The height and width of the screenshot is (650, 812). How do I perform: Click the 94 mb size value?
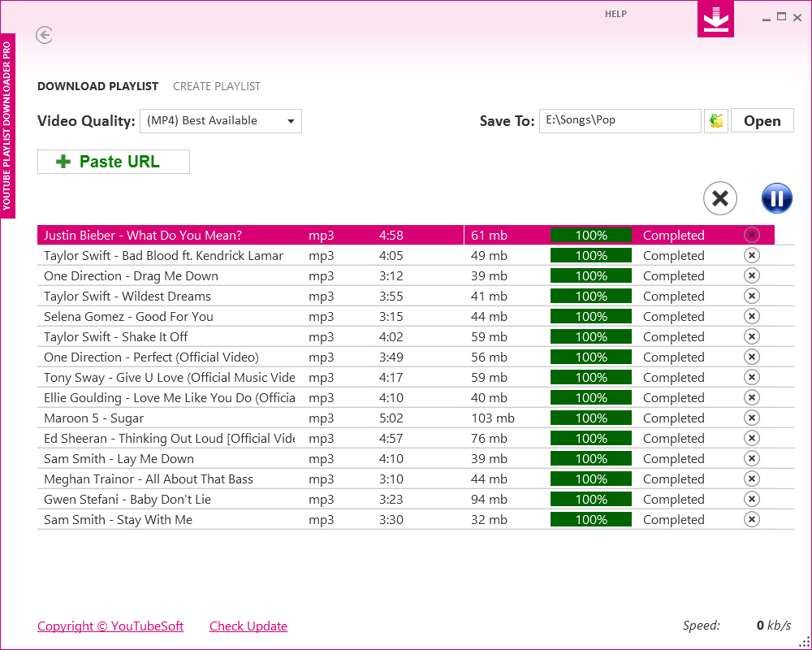pos(489,500)
